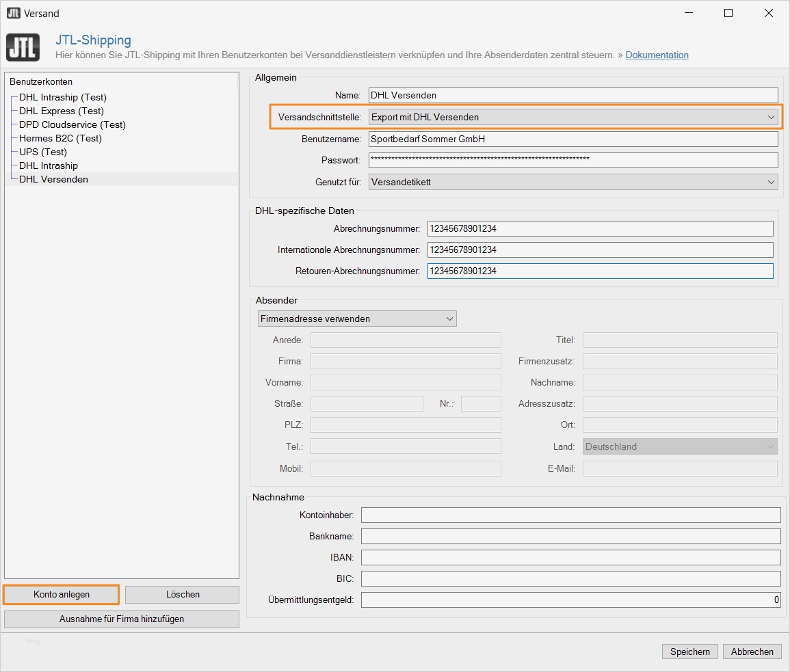Click the IBAN input field
The width and height of the screenshot is (790, 672).
(x=570, y=557)
